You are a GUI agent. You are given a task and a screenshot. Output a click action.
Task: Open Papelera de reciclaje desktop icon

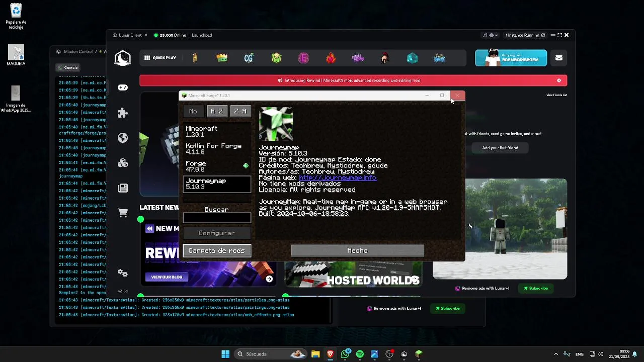(x=16, y=16)
